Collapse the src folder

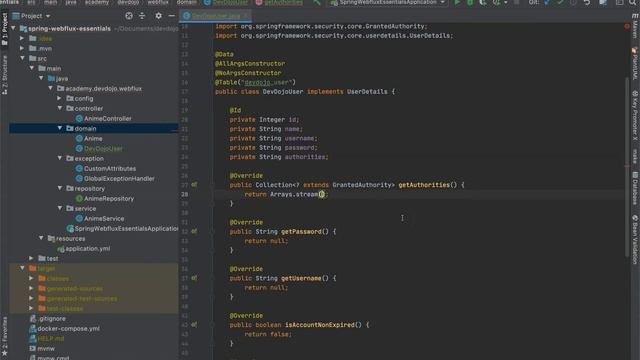[22, 58]
